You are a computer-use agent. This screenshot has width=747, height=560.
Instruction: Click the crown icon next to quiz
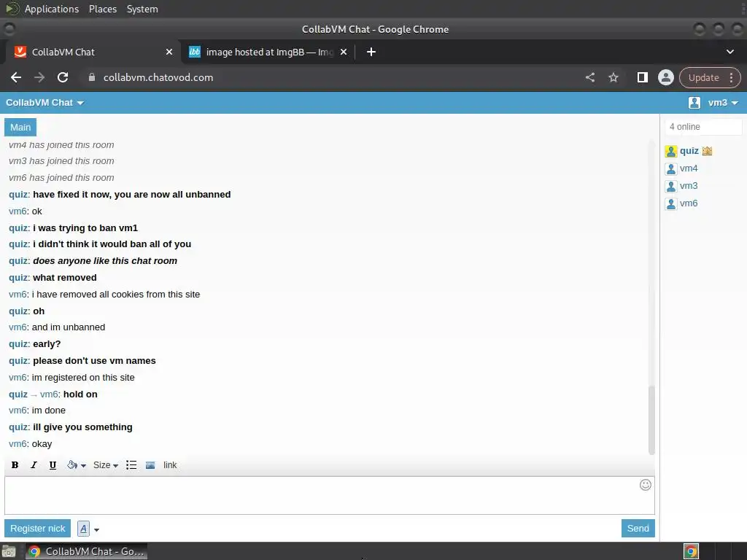[x=707, y=151]
